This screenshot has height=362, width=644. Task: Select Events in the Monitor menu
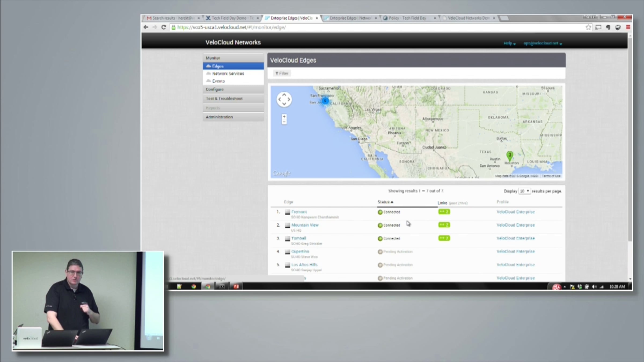[233, 81]
